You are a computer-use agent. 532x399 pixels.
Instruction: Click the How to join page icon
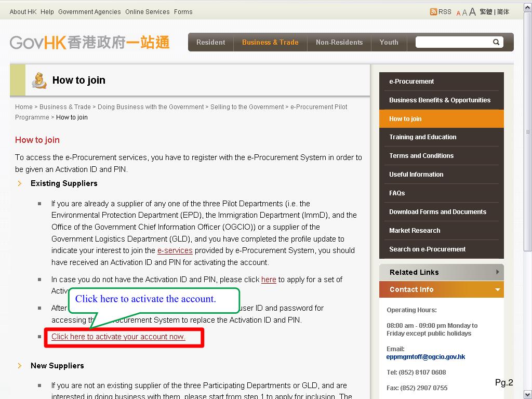click(x=39, y=80)
